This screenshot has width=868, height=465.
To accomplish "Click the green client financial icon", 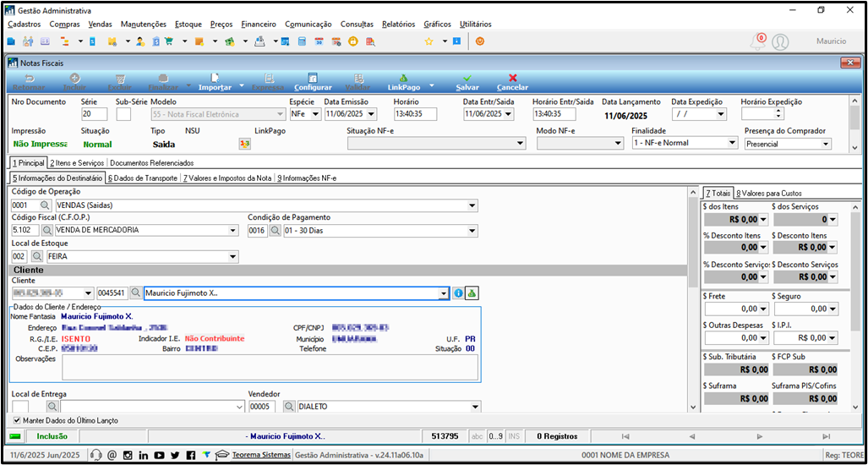I will 471,293.
